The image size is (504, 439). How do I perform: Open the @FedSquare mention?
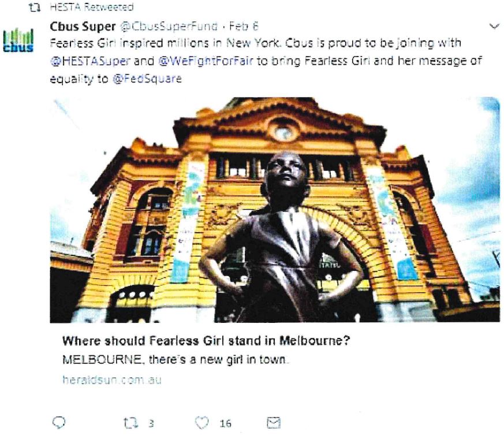click(x=147, y=79)
